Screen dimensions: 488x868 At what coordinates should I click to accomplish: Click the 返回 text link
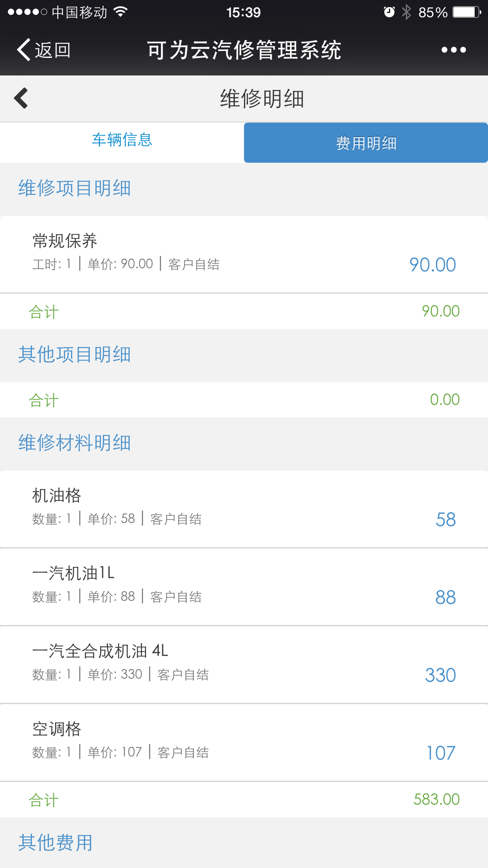point(53,50)
